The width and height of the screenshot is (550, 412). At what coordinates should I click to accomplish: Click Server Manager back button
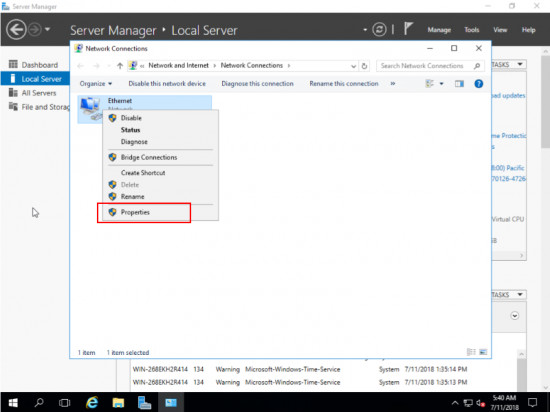click(16, 29)
